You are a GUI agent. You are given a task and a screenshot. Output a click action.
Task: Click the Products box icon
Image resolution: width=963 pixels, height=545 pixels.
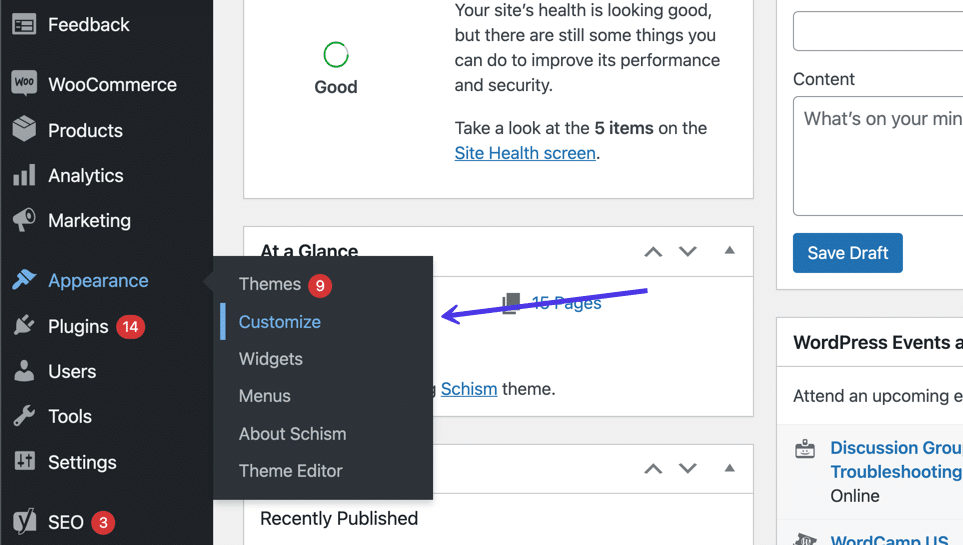click(24, 130)
